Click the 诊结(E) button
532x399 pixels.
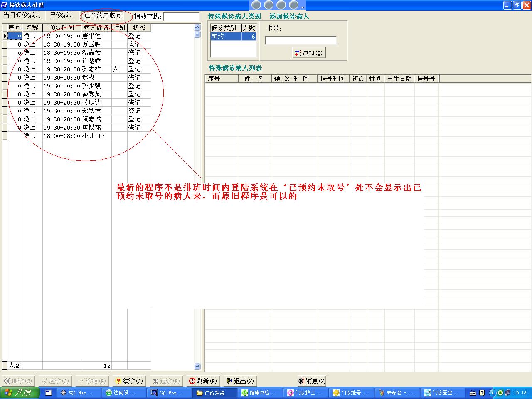point(92,381)
